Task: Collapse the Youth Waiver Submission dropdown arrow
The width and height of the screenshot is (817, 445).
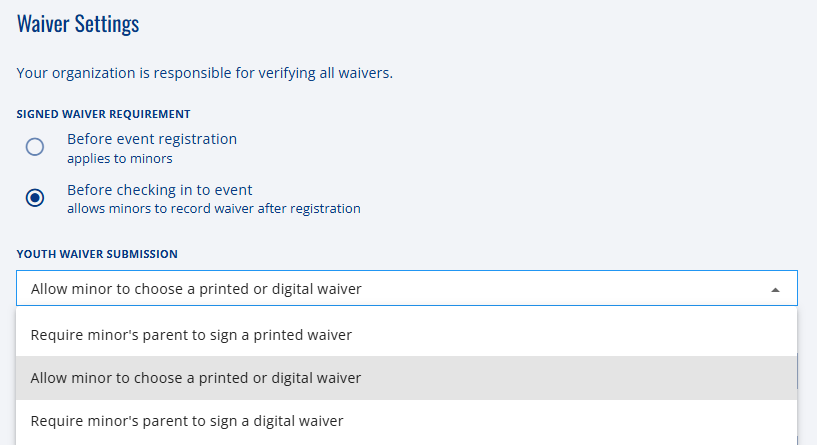Action: click(x=775, y=290)
